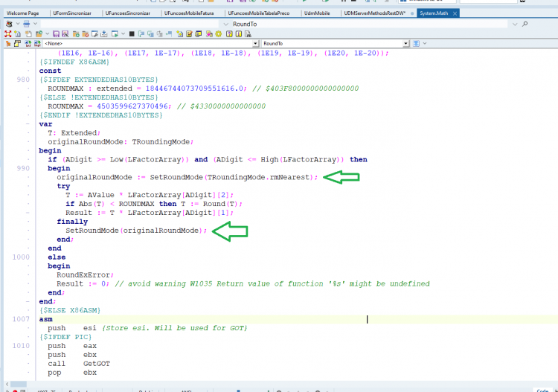Close the System.Math tab
Screen dimensions: 558x392
pos(455,13)
